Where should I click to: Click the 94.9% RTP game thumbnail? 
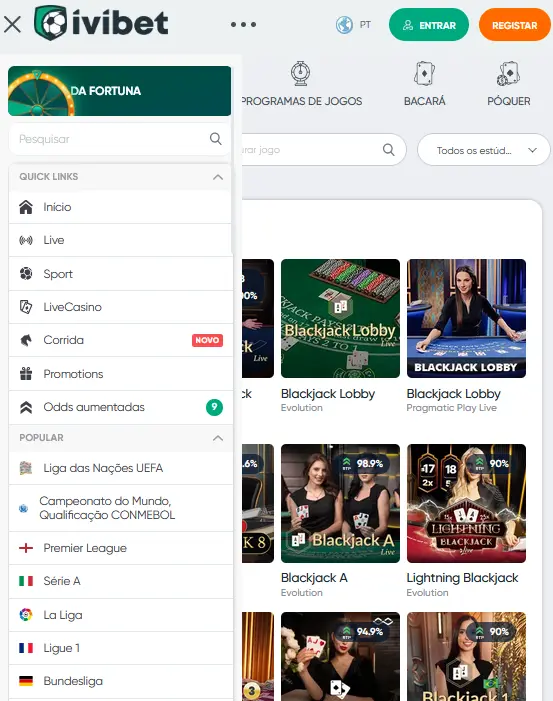click(340, 656)
